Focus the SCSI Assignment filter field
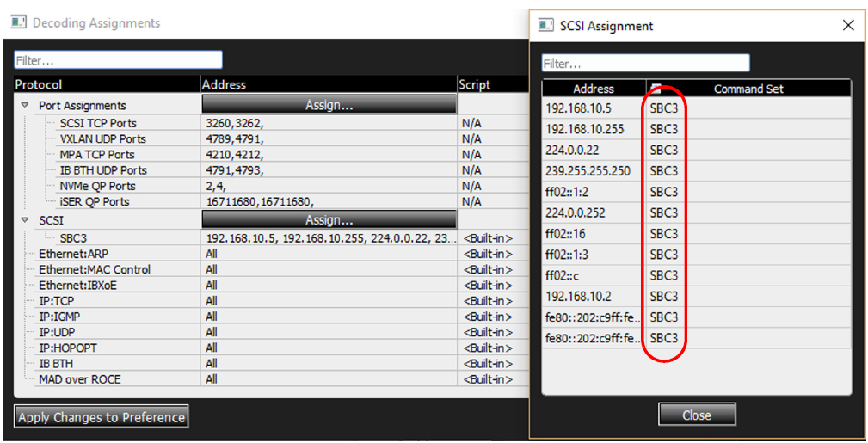Image resolution: width=868 pixels, height=443 pixels. [x=645, y=63]
